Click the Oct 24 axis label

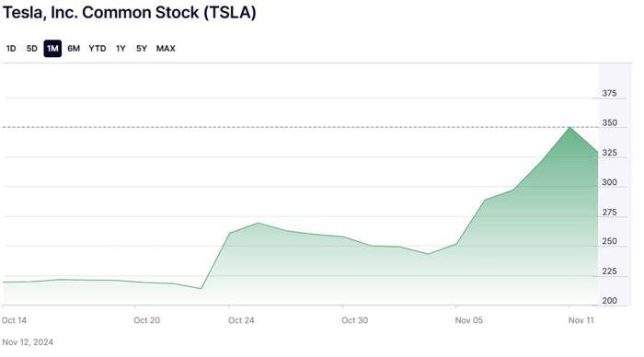tap(241, 320)
